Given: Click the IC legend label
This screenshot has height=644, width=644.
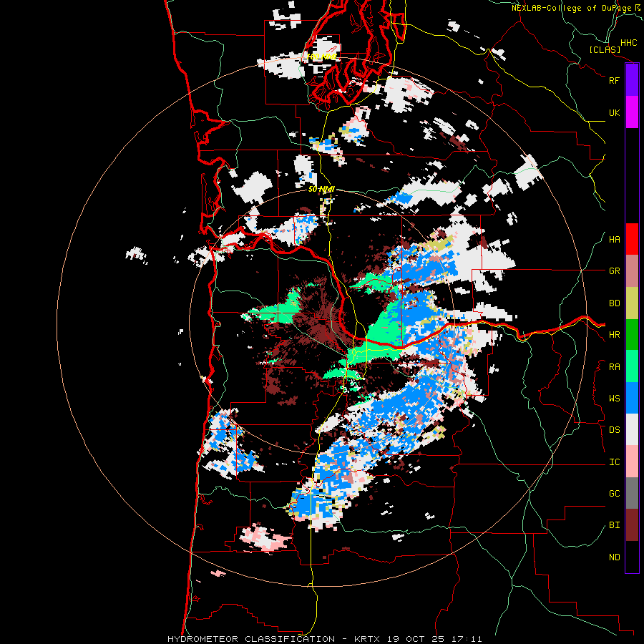Looking at the screenshot, I should (614, 462).
